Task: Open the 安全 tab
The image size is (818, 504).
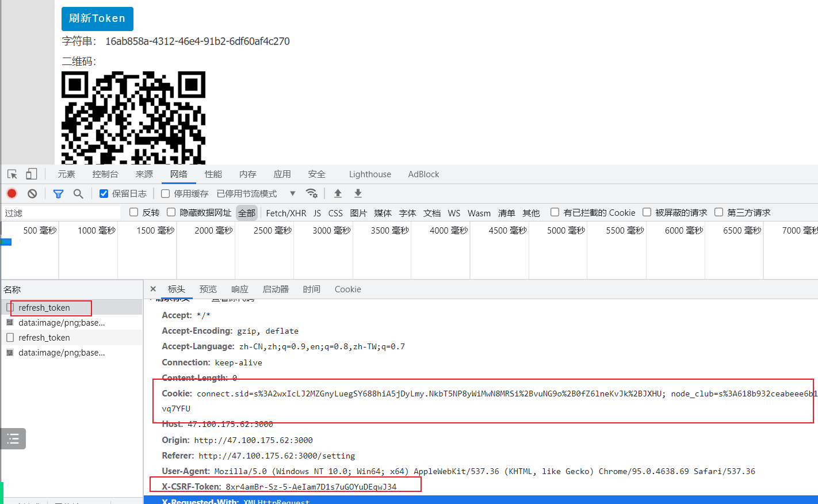Action: point(317,174)
